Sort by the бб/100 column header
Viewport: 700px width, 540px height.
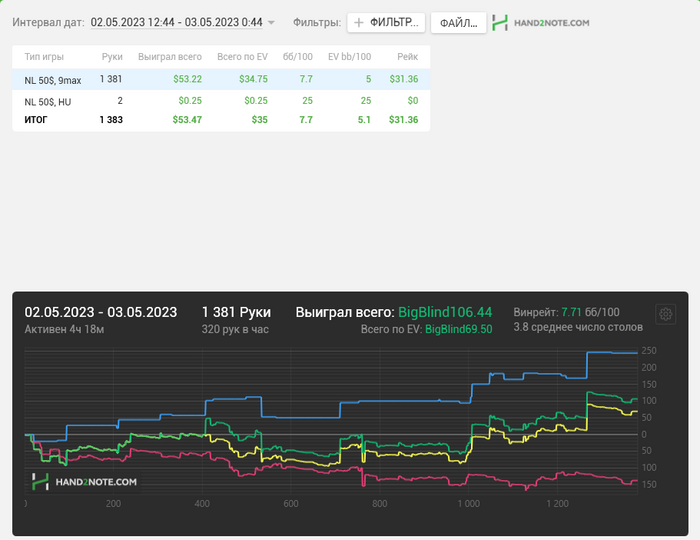(298, 57)
